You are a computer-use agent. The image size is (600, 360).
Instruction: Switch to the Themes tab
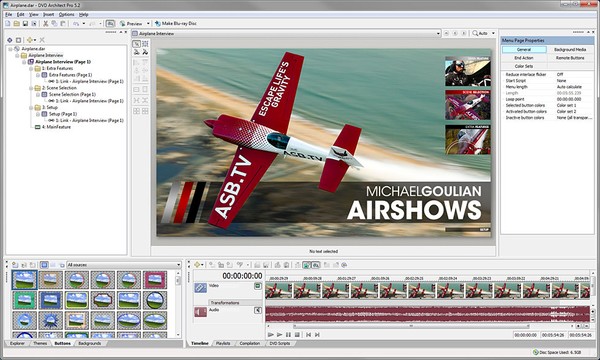coord(40,344)
